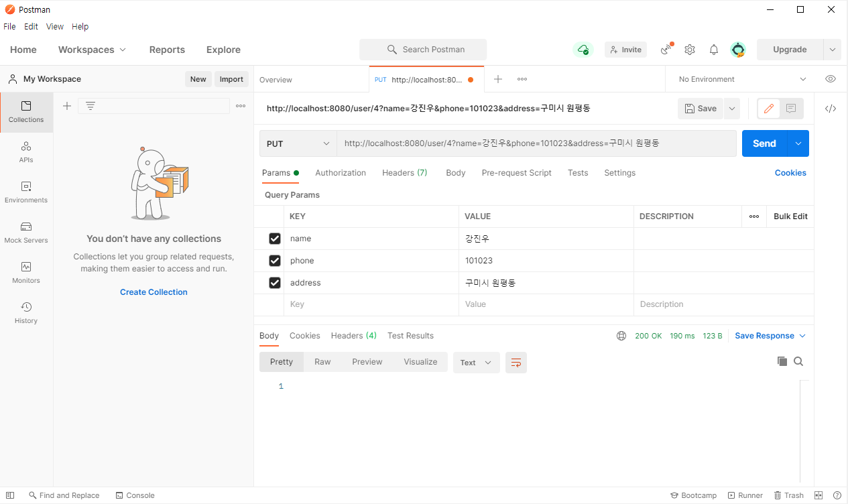Viewport: 848px width, 504px height.
Task: Click the pencil edit mode icon
Action: 769,109
